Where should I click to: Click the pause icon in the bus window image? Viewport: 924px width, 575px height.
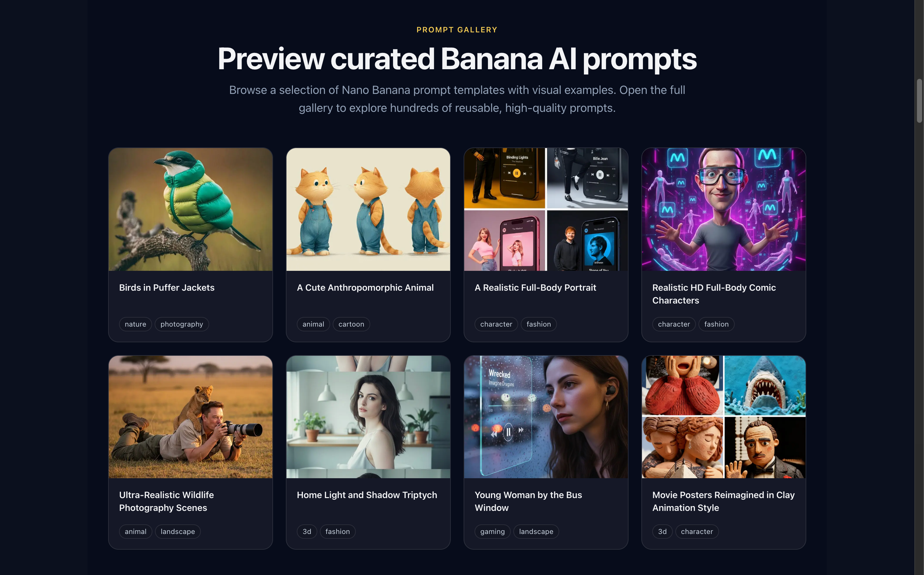pyautogui.click(x=508, y=432)
